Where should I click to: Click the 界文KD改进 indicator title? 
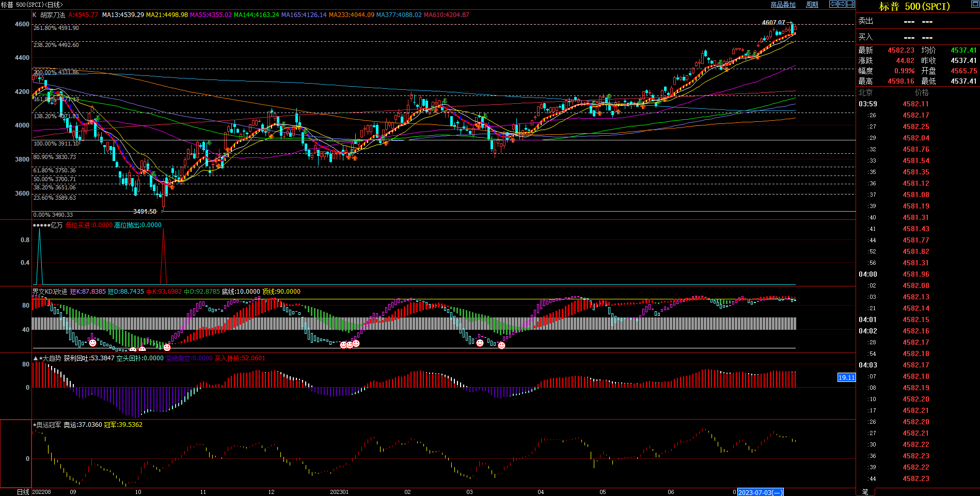50,292
